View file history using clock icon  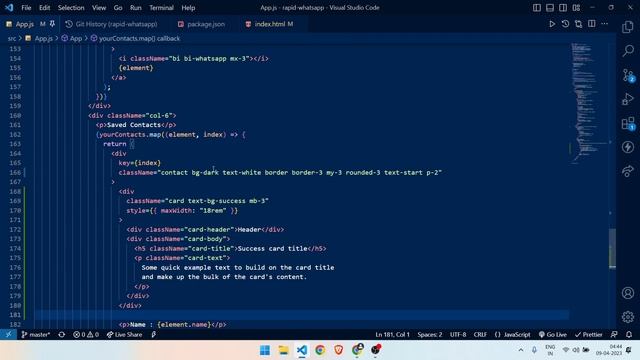(565, 24)
